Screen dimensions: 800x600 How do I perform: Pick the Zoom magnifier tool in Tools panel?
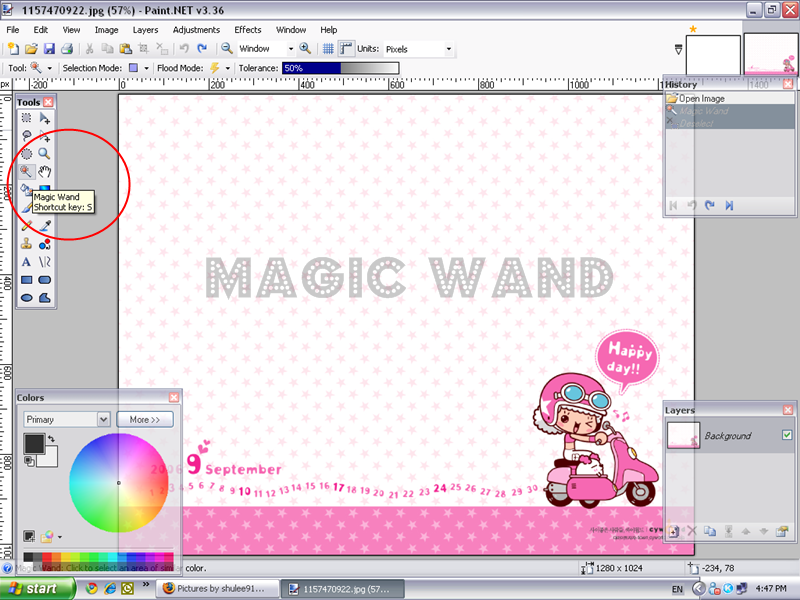click(x=44, y=153)
